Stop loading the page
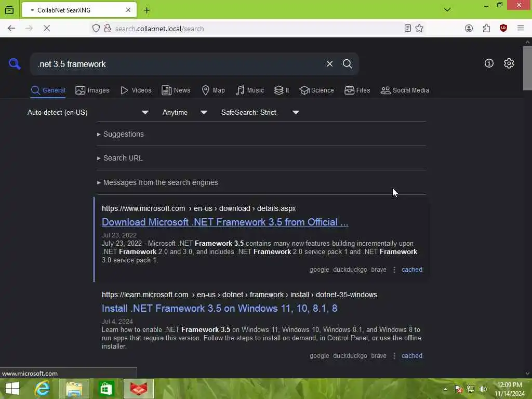This screenshot has height=399, width=532. point(47,29)
